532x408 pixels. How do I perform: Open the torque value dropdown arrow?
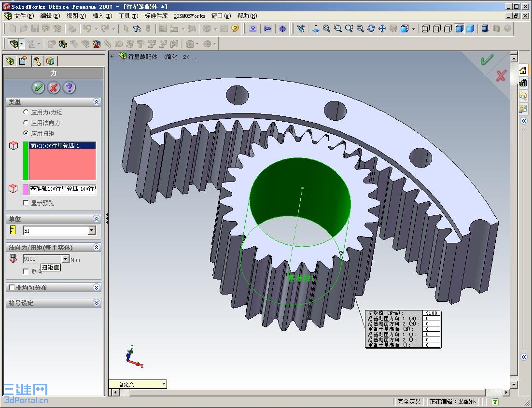point(66,259)
